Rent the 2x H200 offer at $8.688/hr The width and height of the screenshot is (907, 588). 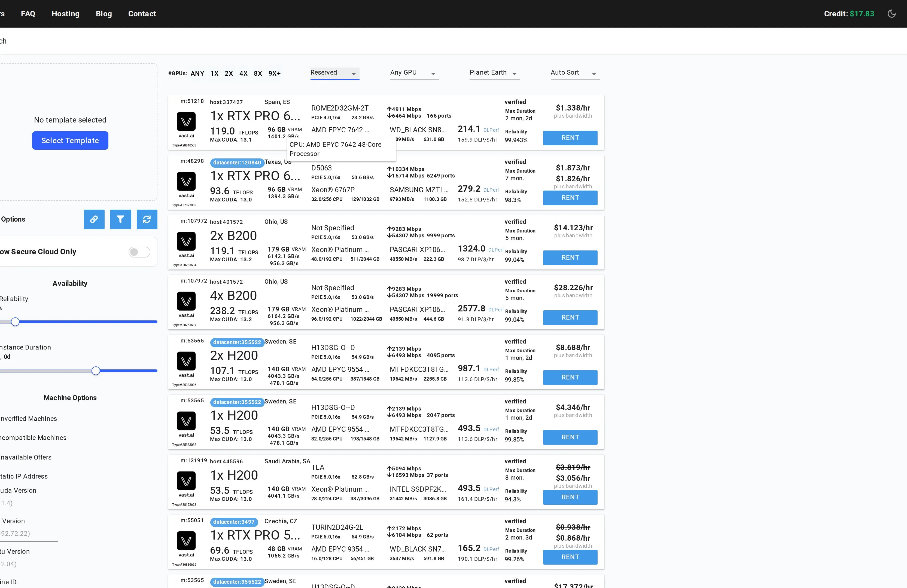click(x=570, y=377)
